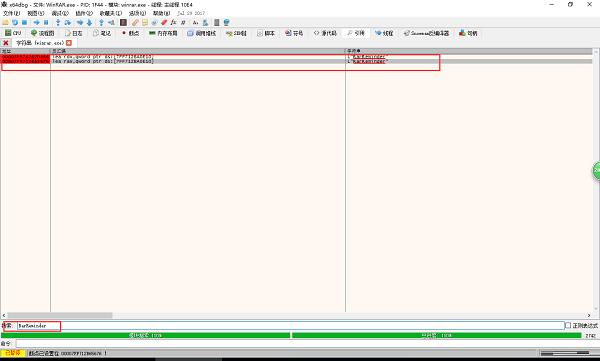Click the Run arrow toolbar icon

(x=36, y=23)
